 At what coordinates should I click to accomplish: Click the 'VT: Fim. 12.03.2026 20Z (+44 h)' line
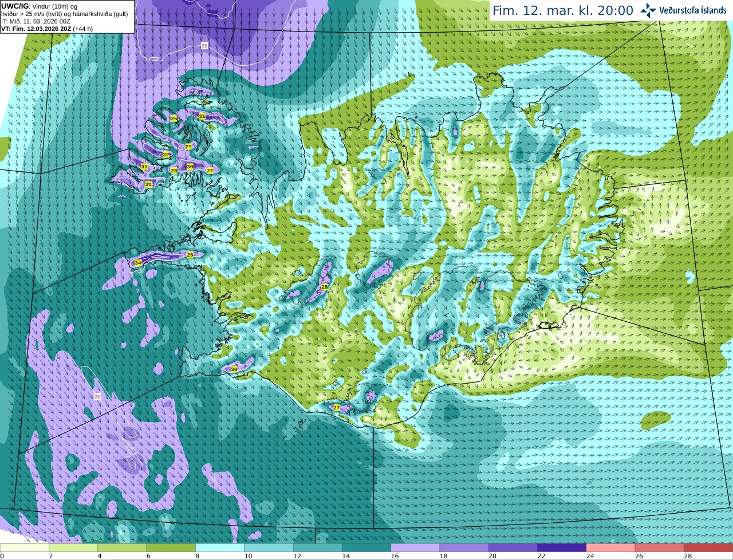(x=47, y=29)
